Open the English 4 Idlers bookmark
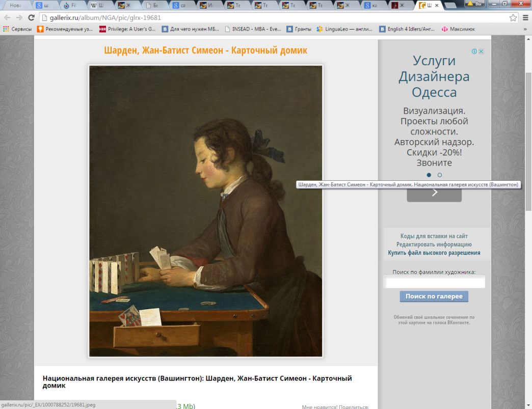 coord(407,29)
